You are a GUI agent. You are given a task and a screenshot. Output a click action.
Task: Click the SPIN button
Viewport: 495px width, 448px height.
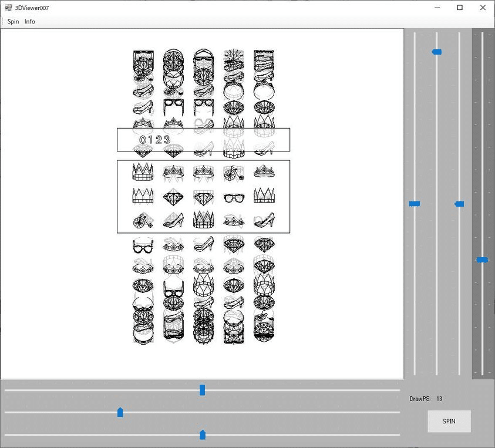pyautogui.click(x=449, y=421)
